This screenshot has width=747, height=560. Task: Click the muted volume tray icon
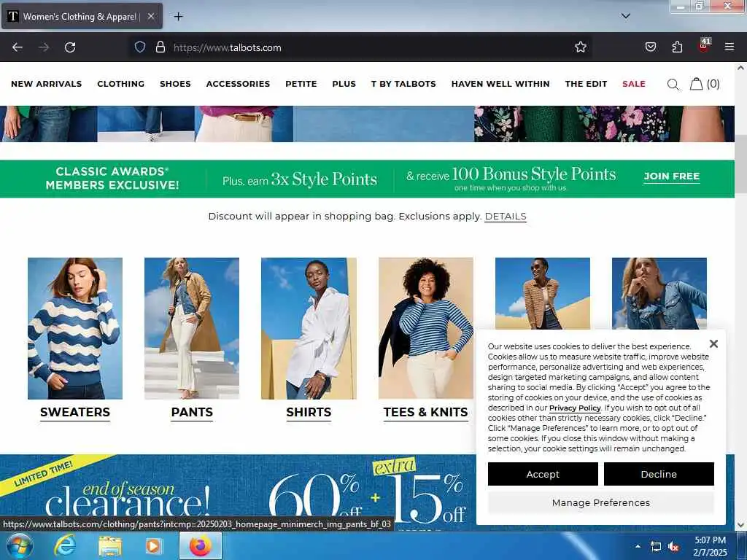click(673, 547)
